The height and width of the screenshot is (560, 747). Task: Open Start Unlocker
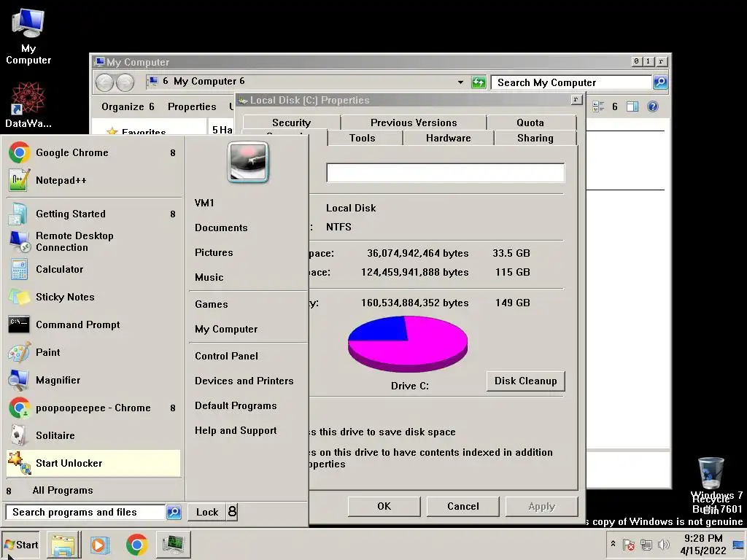pos(93,463)
